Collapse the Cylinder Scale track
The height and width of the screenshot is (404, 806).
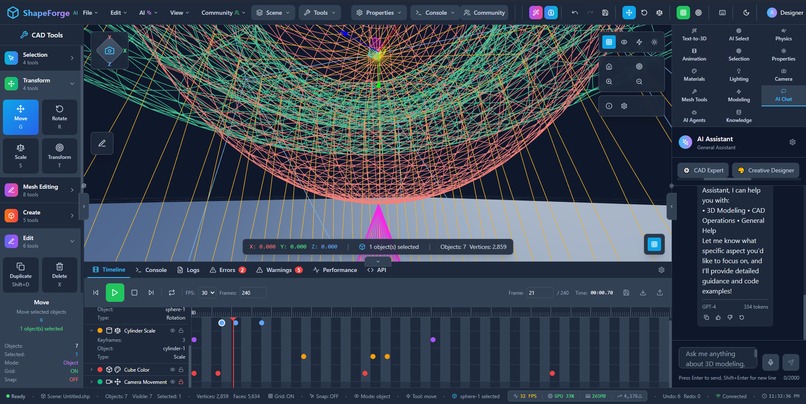tap(92, 330)
